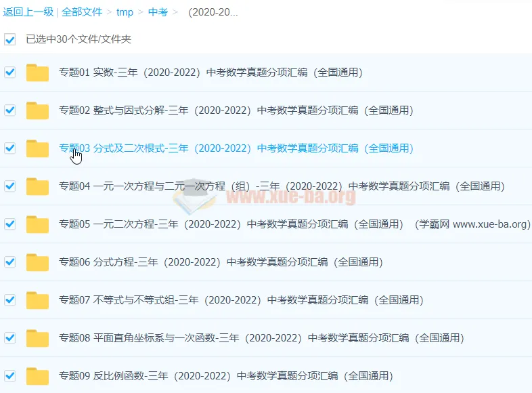Click the folder icon for 专题02 整式与因式分解

[37, 110]
